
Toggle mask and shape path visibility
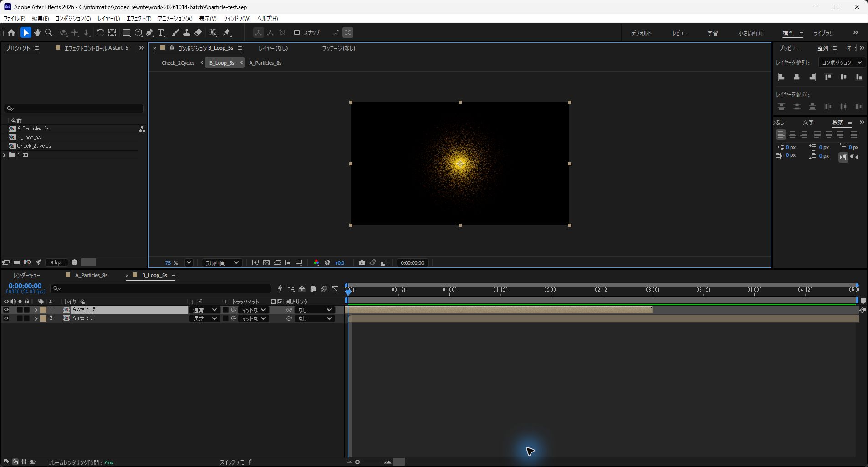point(277,262)
